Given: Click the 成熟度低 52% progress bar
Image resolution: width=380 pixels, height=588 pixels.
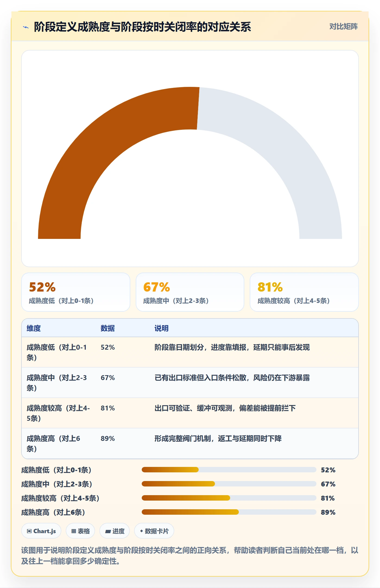Looking at the screenshot, I should (x=229, y=470).
